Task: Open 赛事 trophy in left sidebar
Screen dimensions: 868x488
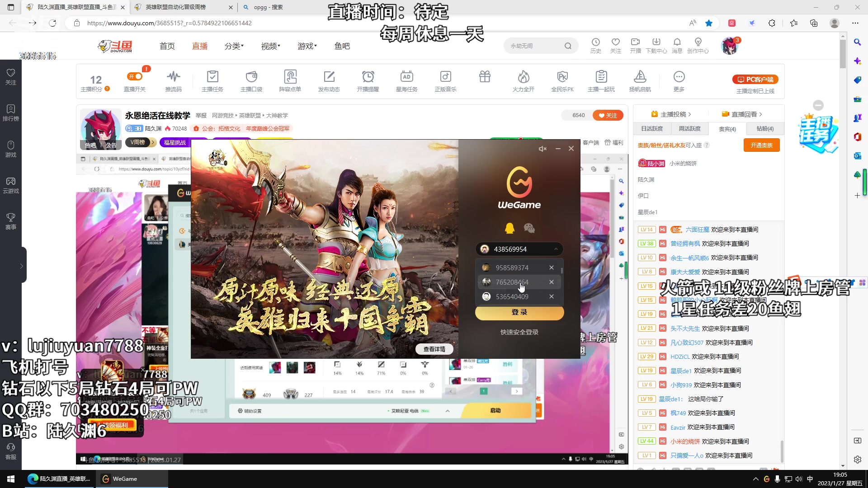Action: 11,221
